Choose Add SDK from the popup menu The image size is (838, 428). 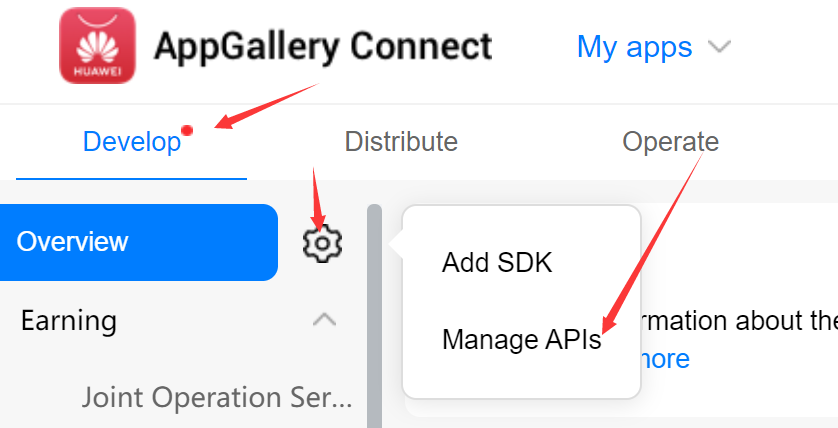[x=497, y=263]
